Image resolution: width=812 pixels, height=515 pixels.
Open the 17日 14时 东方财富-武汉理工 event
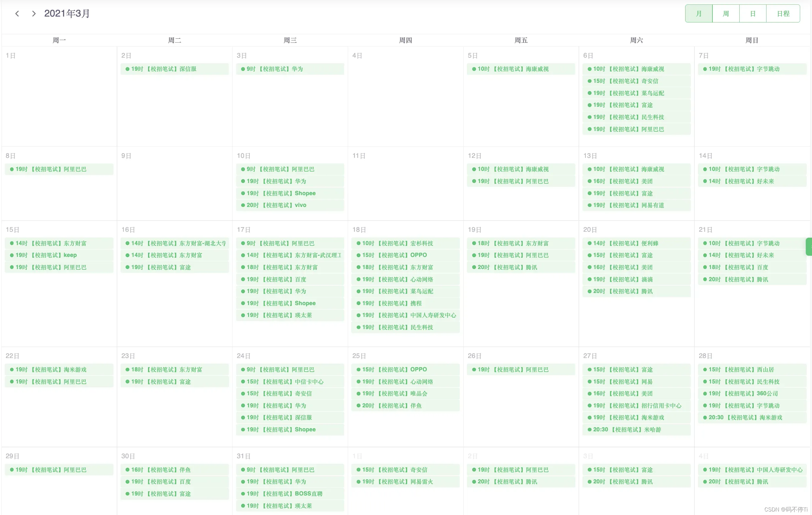tap(290, 255)
